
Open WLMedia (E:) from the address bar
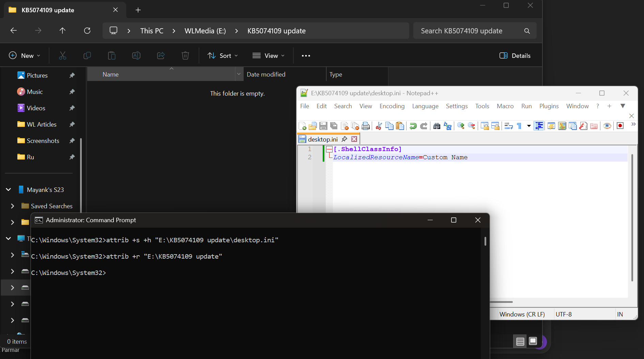click(x=204, y=31)
